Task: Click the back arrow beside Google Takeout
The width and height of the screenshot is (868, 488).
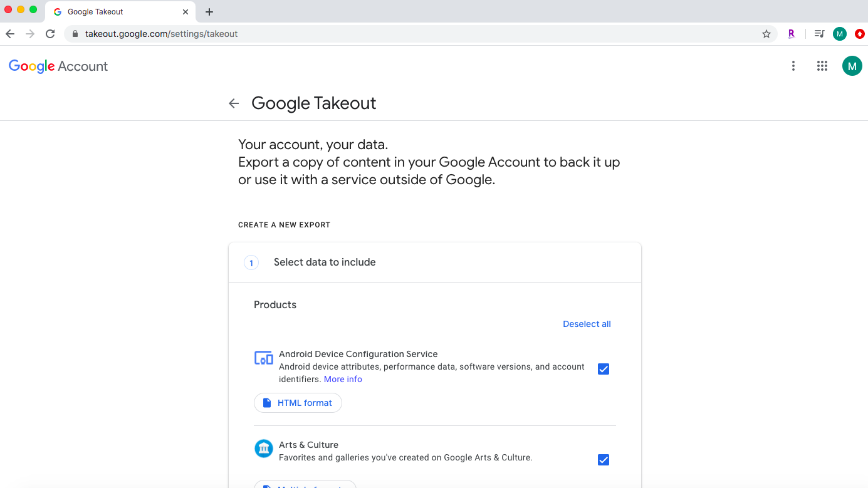Action: (234, 103)
